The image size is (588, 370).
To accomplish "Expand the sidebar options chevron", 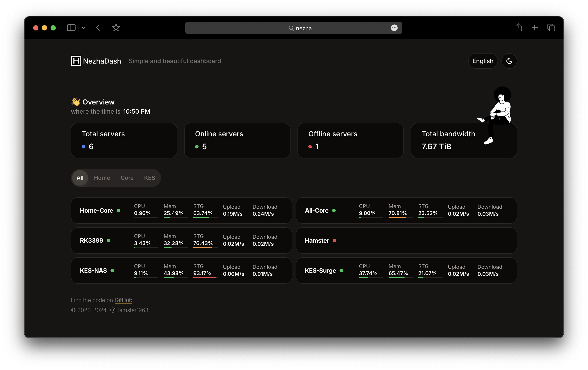I will coord(83,28).
